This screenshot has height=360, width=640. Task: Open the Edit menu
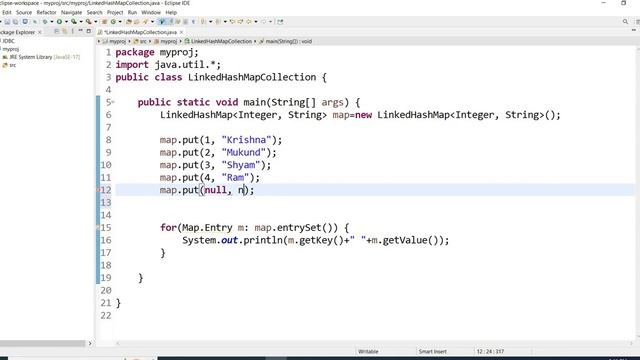tap(7, 12)
